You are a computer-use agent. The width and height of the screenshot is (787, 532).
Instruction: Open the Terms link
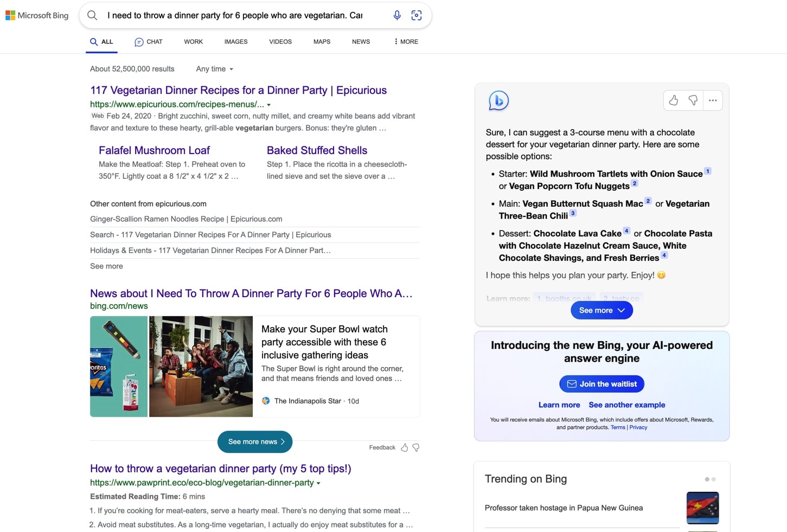pyautogui.click(x=618, y=427)
